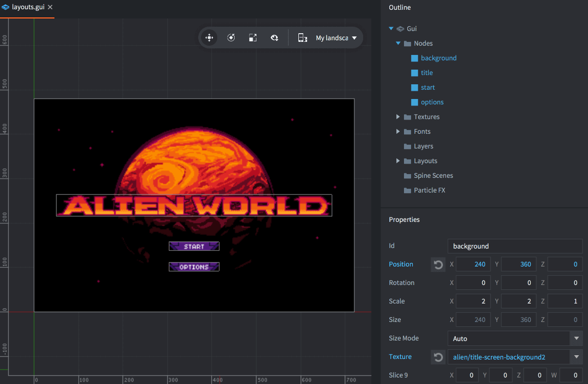Expand the Fonts folder in Outline

pos(398,132)
